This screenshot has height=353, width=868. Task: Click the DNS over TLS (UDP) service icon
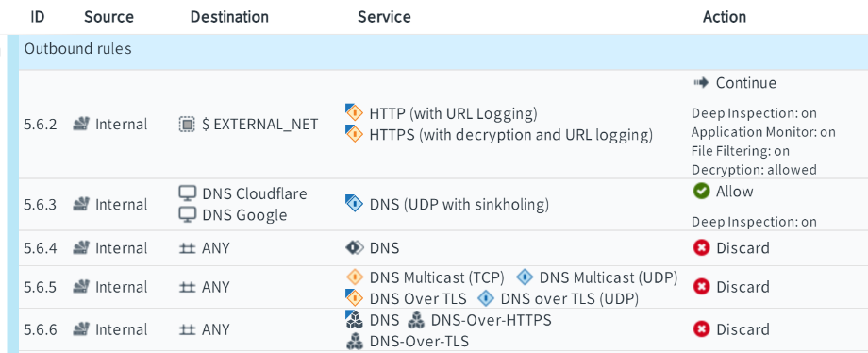pos(486,298)
